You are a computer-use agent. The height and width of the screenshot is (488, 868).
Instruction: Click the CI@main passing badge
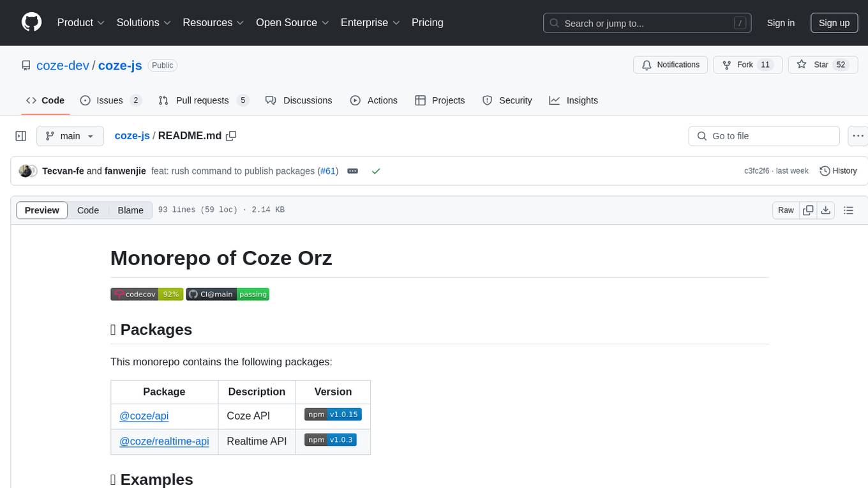(228, 294)
